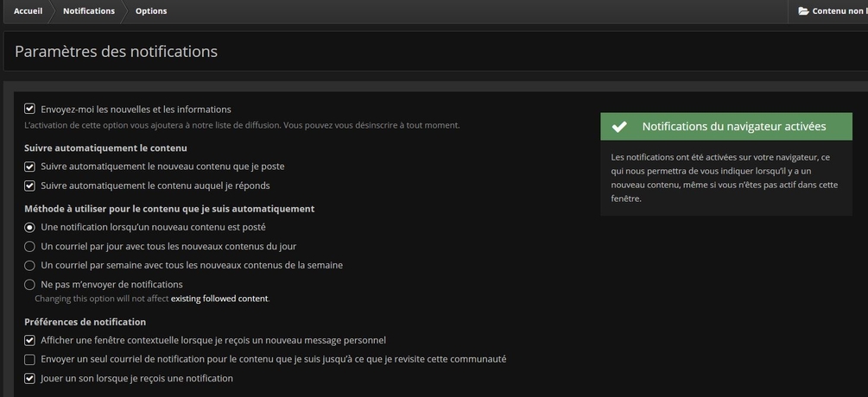This screenshot has height=397, width=868.
Task: Click the Paramètres des notifications heading
Action: click(116, 52)
